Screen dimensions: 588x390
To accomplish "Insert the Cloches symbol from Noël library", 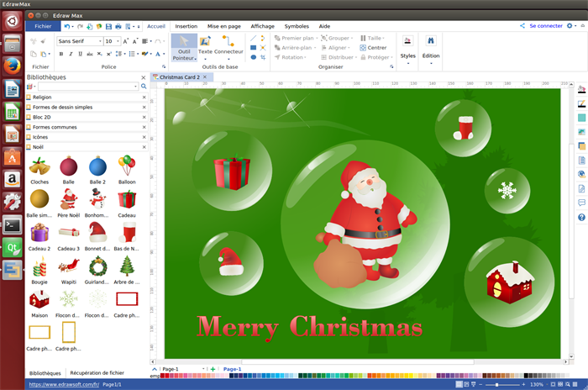I will click(x=39, y=170).
